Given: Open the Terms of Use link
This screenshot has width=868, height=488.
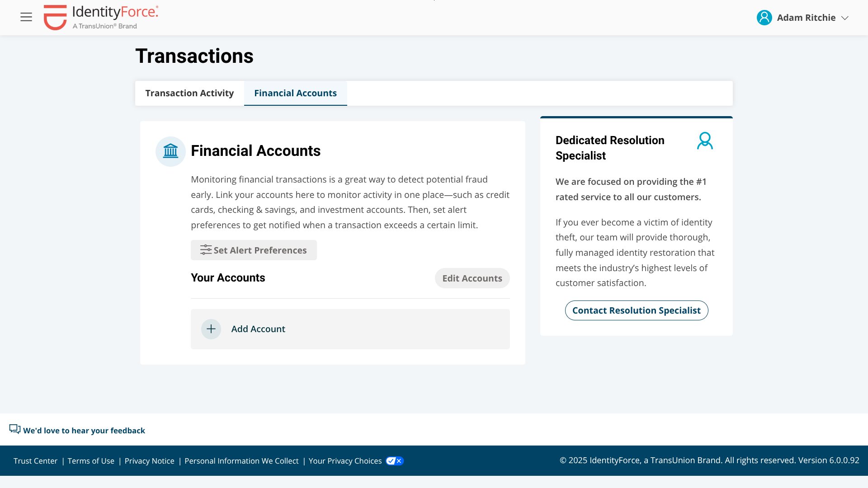Looking at the screenshot, I should [91, 461].
